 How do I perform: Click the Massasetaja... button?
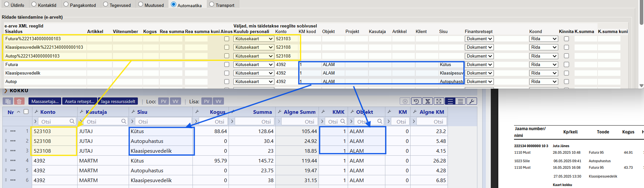tap(45, 101)
